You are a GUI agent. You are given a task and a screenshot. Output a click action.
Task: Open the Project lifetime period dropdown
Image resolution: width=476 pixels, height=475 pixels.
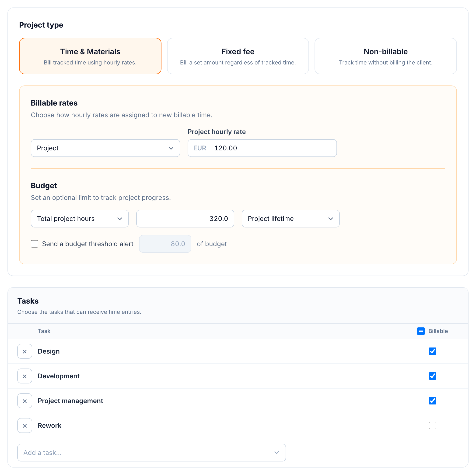point(290,219)
